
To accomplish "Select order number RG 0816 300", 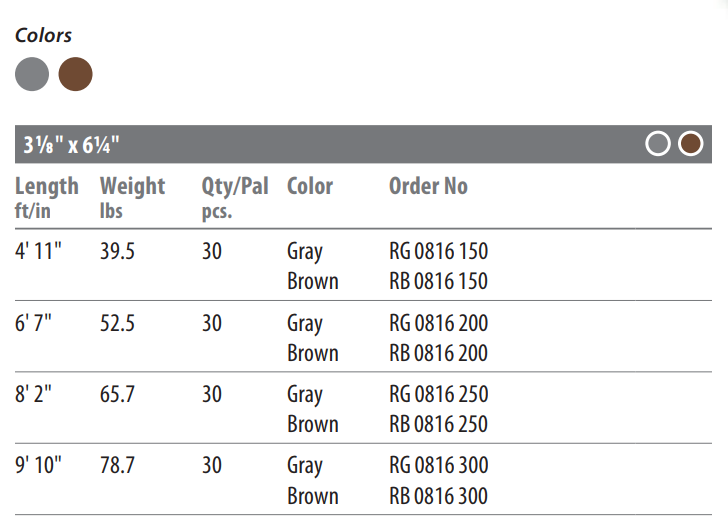I will (438, 465).
